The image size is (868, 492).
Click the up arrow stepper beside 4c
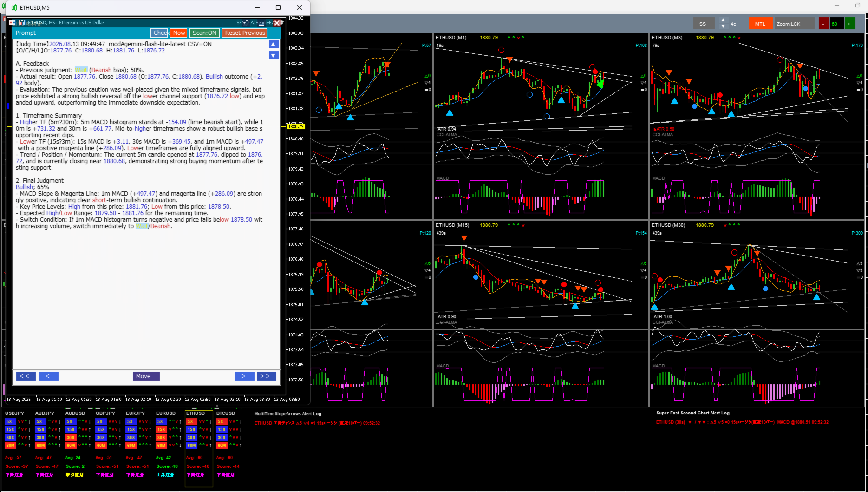pos(723,20)
